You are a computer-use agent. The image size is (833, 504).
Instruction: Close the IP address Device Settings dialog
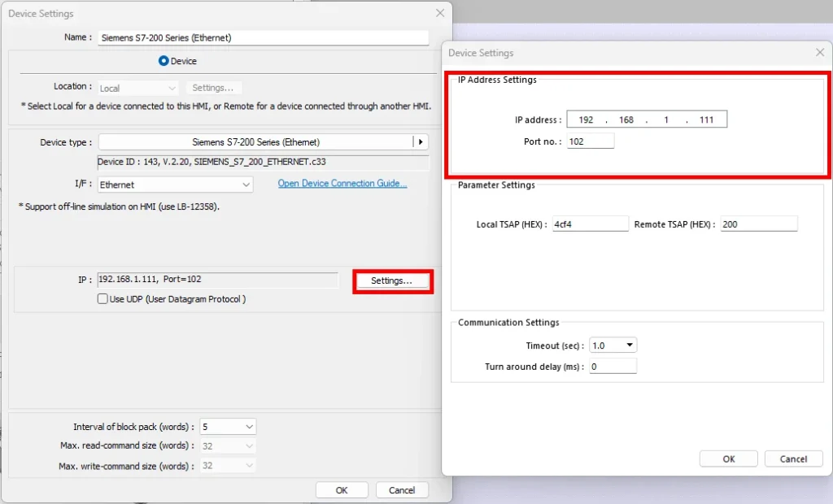point(819,53)
